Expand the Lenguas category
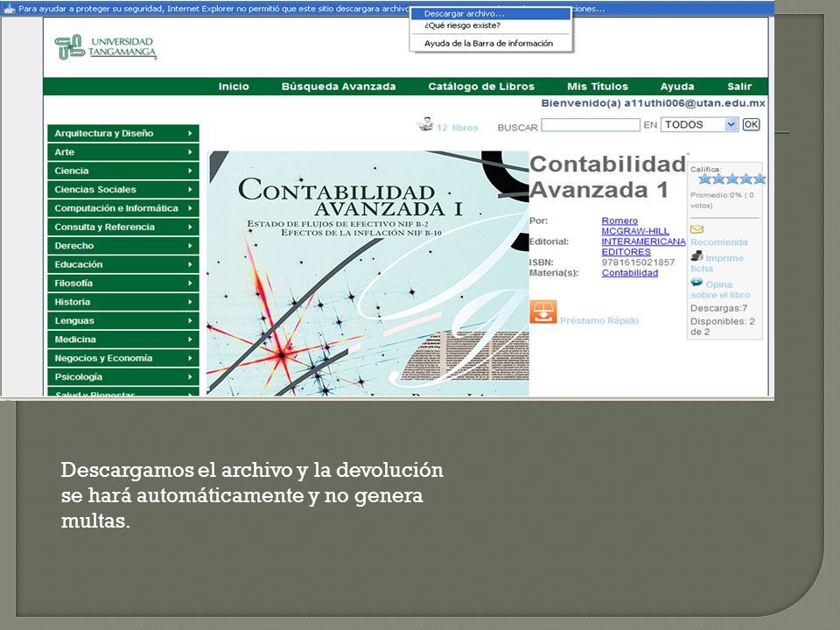The height and width of the screenshot is (630, 840). (x=123, y=321)
